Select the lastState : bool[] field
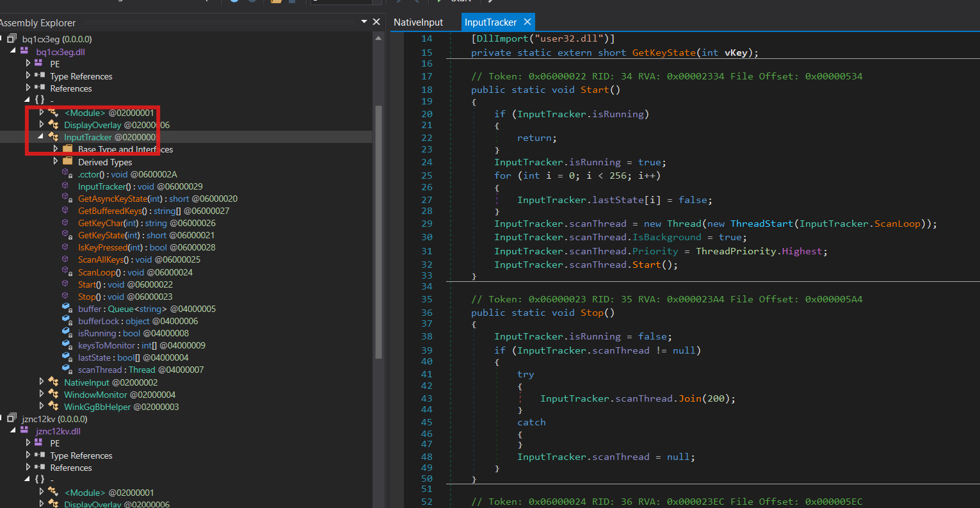Viewport: 980px width, 508px height. coord(133,357)
